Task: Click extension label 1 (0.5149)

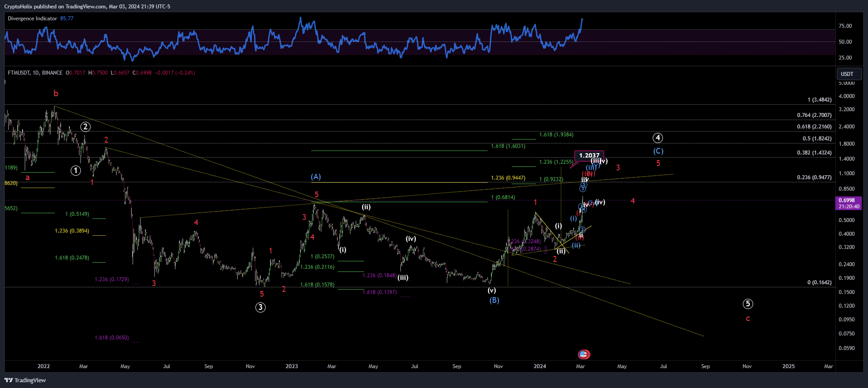Action: [77, 214]
